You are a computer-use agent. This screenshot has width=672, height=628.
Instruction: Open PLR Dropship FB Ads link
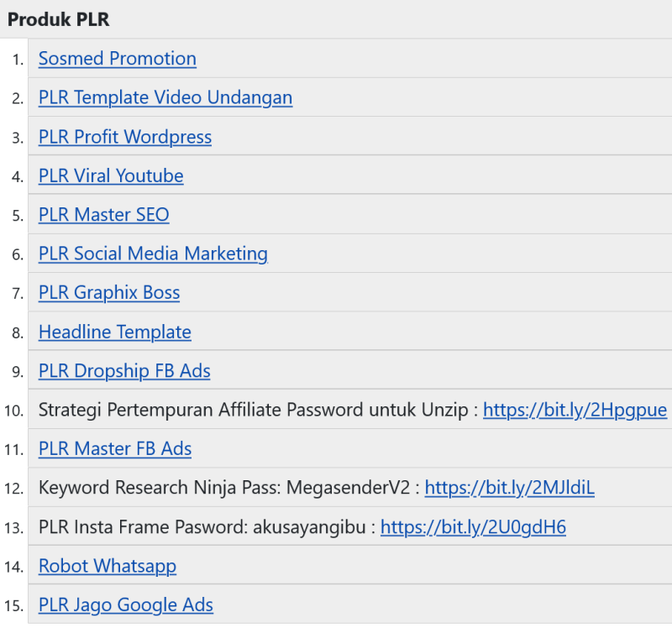[x=124, y=371]
